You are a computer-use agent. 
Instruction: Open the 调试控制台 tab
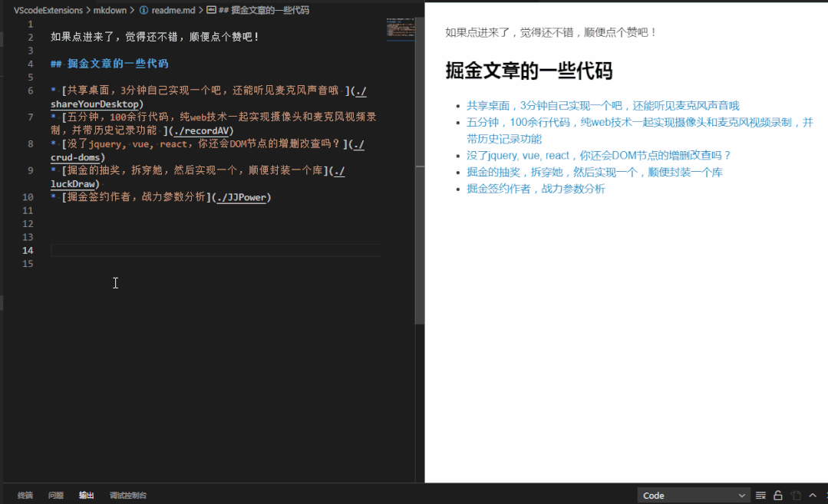(127, 495)
